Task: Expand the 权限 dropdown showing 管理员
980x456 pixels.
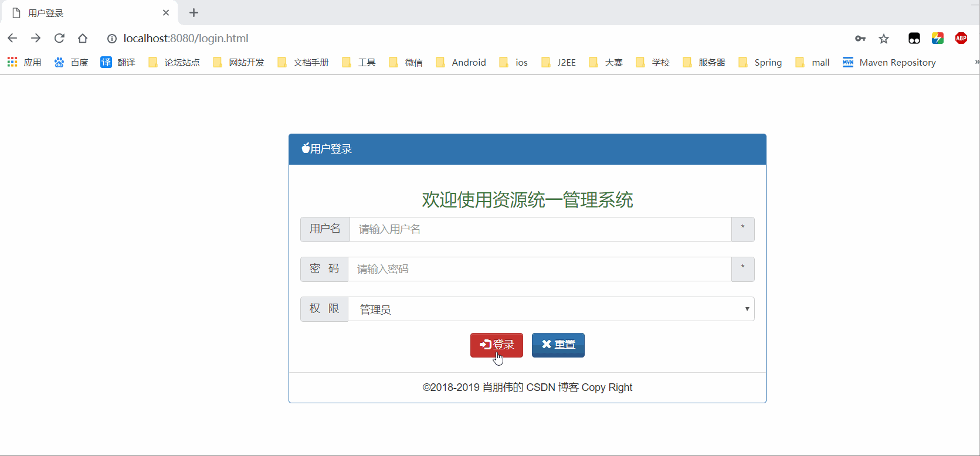Action: (551, 309)
